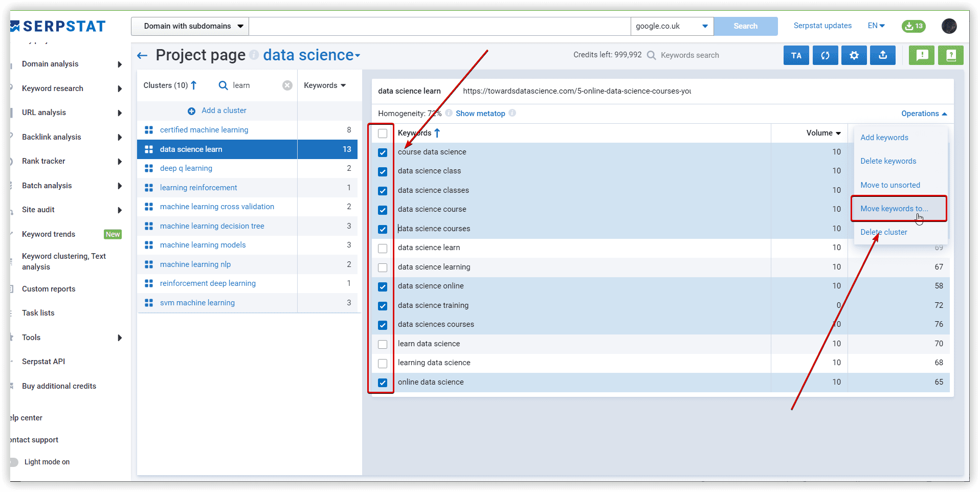Viewport: 980px width, 492px height.
Task: Open project settings gear icon
Action: (854, 55)
